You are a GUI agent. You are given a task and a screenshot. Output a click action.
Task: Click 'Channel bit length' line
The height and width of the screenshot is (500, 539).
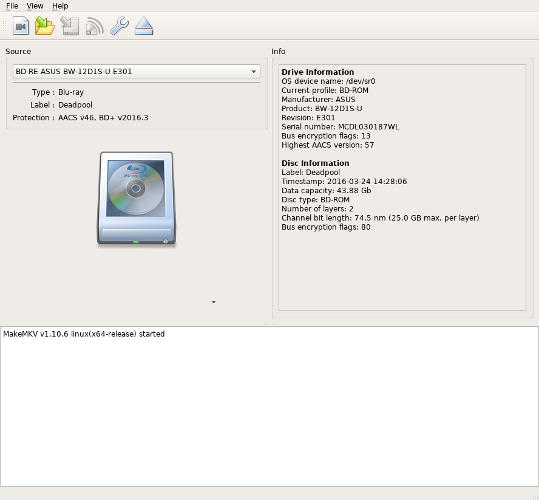[x=380, y=218]
